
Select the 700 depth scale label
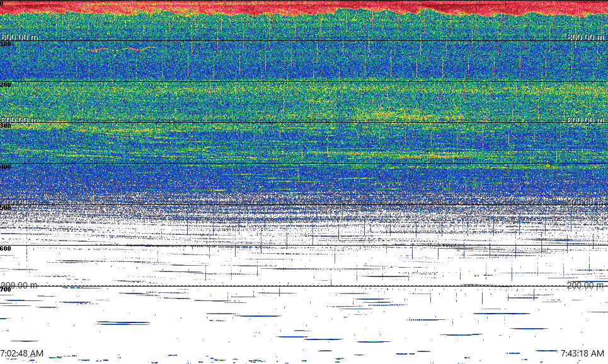(6, 290)
